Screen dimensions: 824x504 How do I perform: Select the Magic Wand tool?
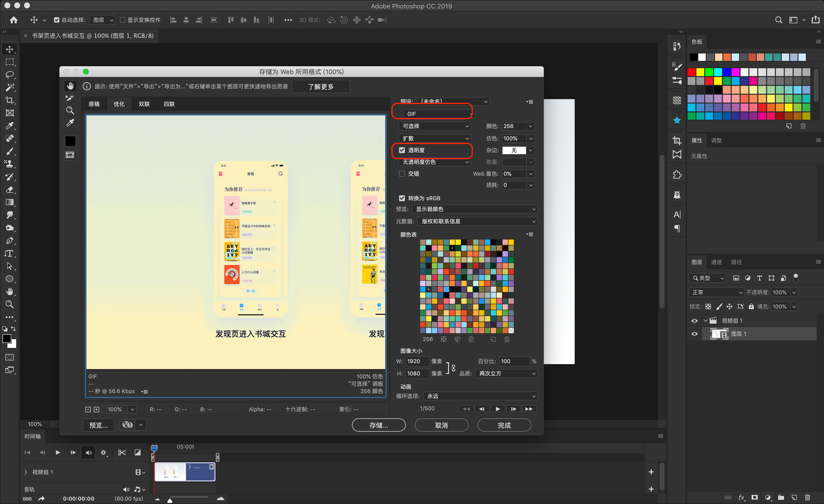click(x=10, y=87)
